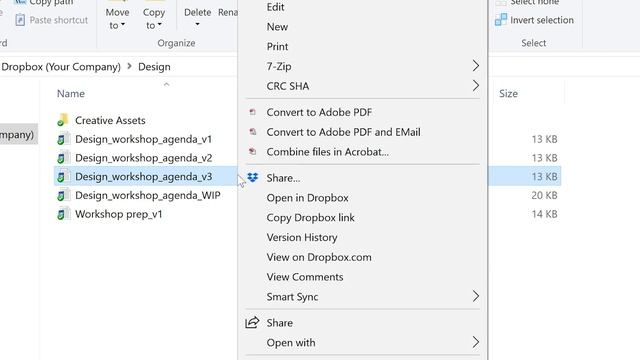Click Design in the address breadcrumb
The image size is (640, 360).
pos(154,67)
